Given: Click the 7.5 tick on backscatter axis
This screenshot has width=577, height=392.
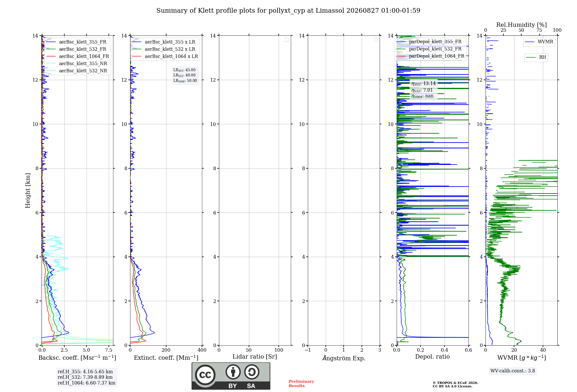Looking at the screenshot, I should click(109, 350).
